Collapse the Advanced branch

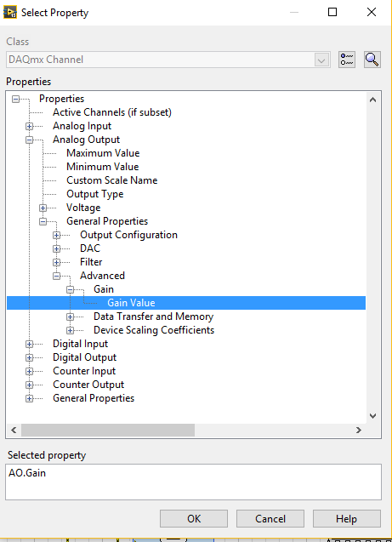57,277
